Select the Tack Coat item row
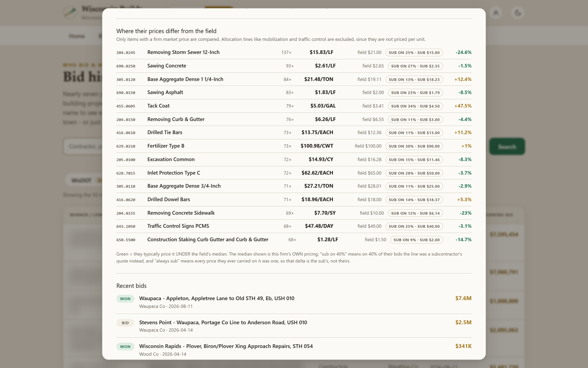 click(x=294, y=106)
